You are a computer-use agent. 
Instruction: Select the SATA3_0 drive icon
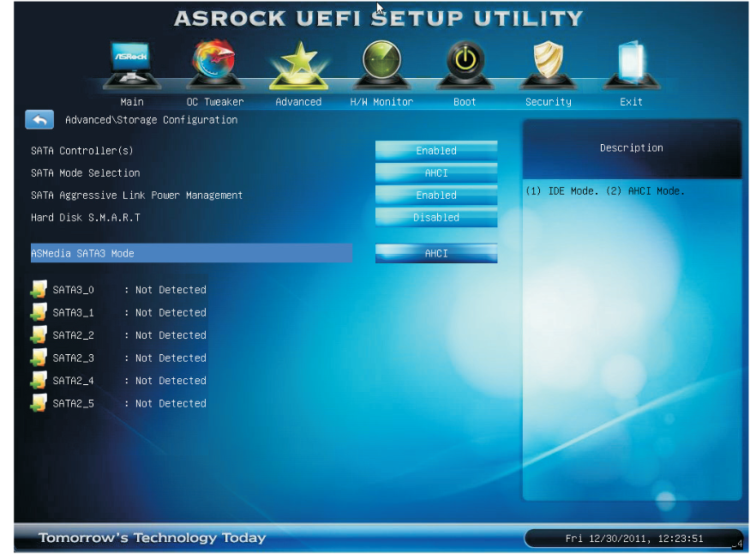point(39,290)
